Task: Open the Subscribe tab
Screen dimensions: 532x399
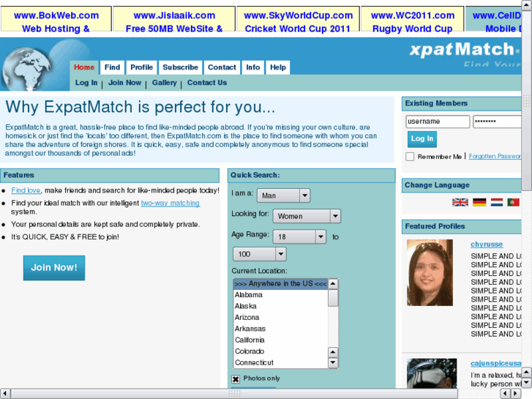Action: 180,67
